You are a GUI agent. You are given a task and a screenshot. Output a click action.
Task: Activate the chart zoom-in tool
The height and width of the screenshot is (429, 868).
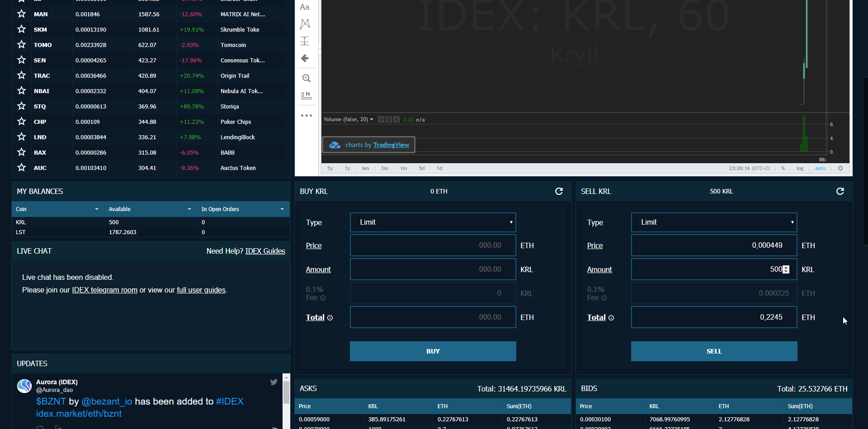click(x=306, y=78)
